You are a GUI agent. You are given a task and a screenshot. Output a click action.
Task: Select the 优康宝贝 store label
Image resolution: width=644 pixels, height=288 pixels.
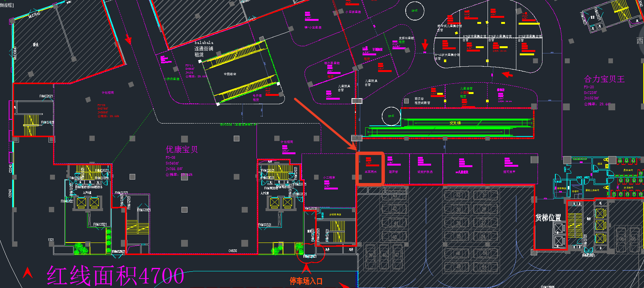point(182,149)
